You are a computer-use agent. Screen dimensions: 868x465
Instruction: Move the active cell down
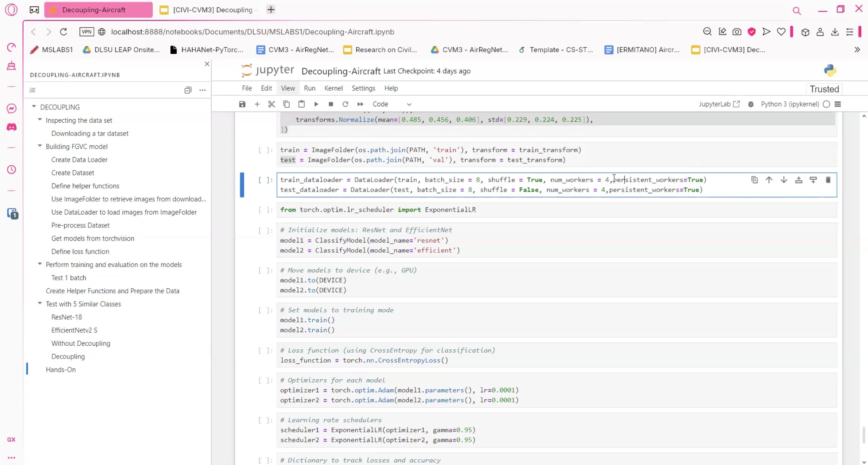point(784,180)
